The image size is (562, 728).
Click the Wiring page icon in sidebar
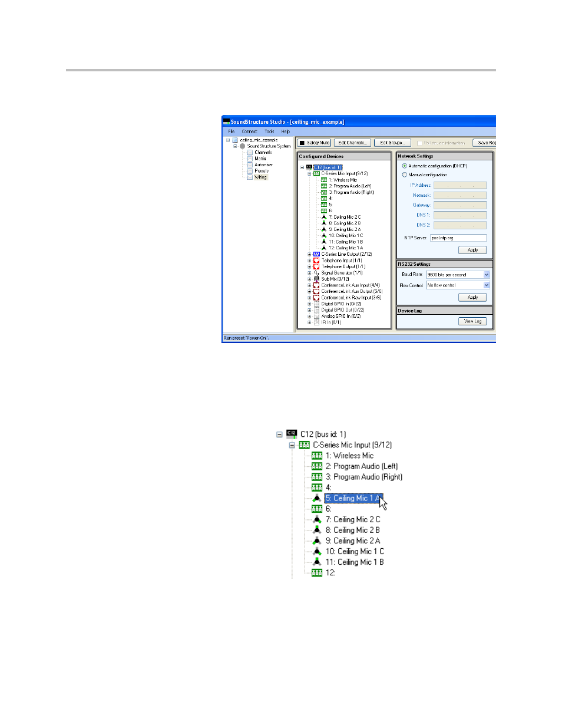click(x=250, y=177)
